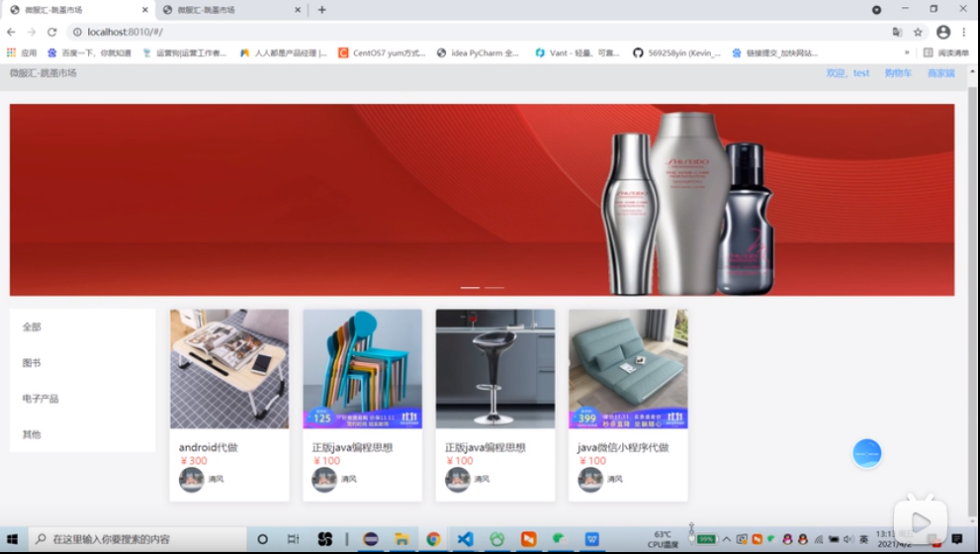This screenshot has height=554, width=980.
Task: Click seller avatar on java微信小程序代做 card
Action: [590, 480]
